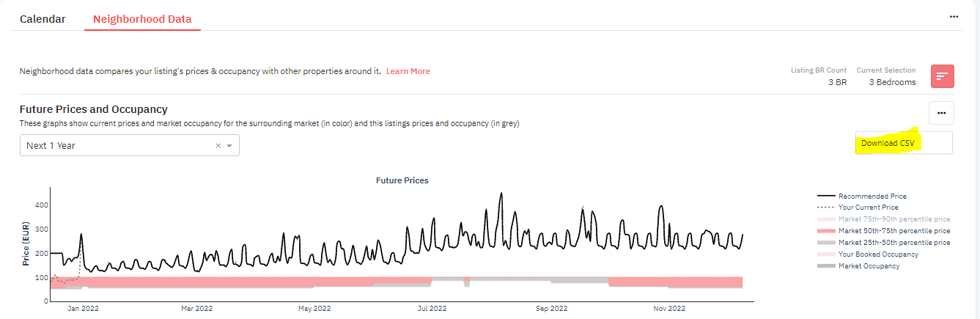This screenshot has width=980, height=319.
Task: Toggle Market Occupancy legend entry
Action: [x=858, y=266]
